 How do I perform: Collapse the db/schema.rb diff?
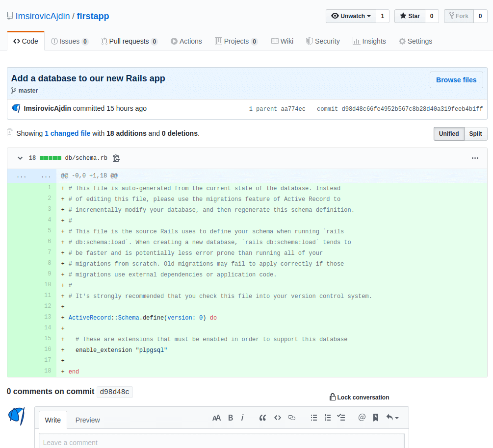coord(20,158)
